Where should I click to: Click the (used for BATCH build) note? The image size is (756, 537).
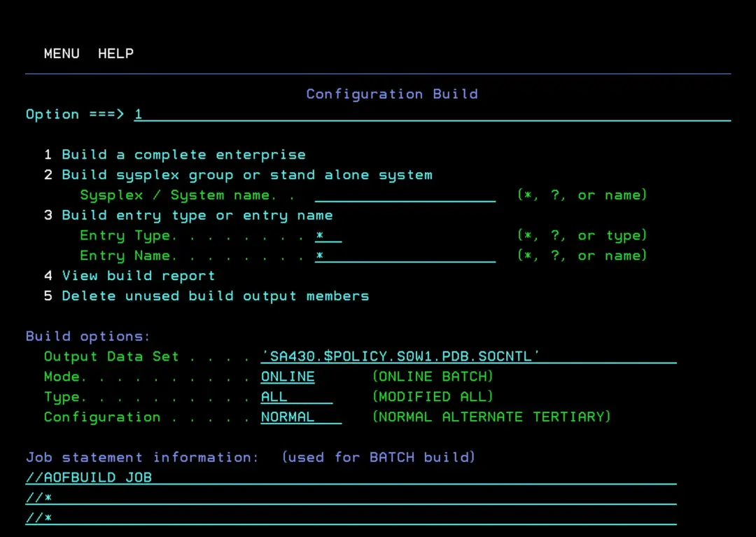(x=379, y=457)
